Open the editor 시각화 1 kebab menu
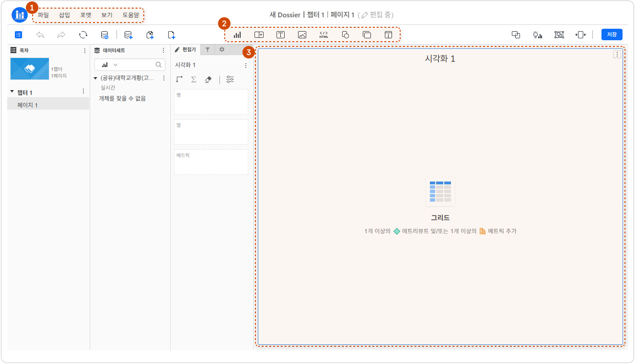This screenshot has width=635, height=364. tap(246, 66)
